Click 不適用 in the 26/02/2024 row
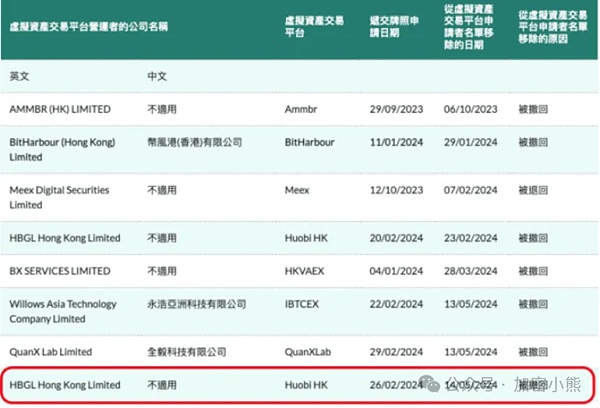 coord(162,385)
